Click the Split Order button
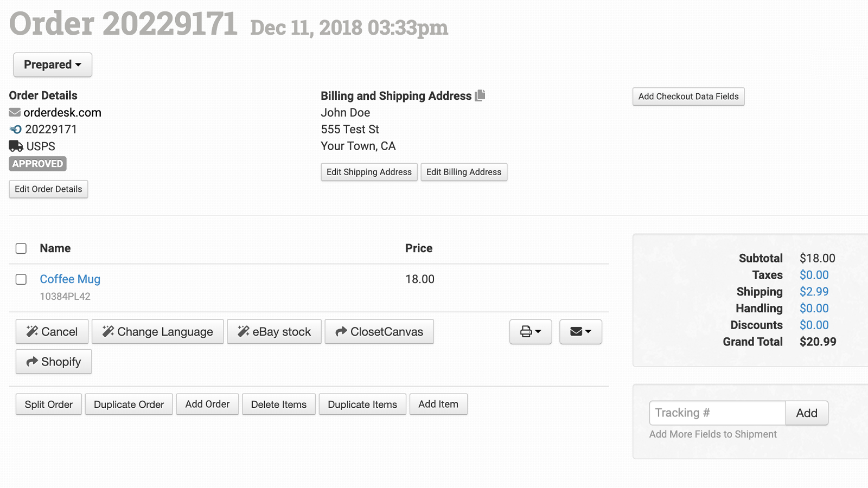 49,404
